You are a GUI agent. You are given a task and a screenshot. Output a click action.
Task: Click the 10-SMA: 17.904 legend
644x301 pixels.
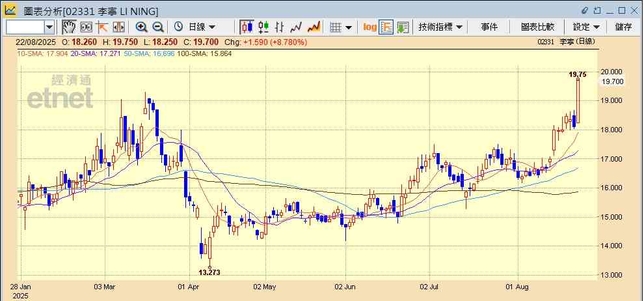(42, 53)
